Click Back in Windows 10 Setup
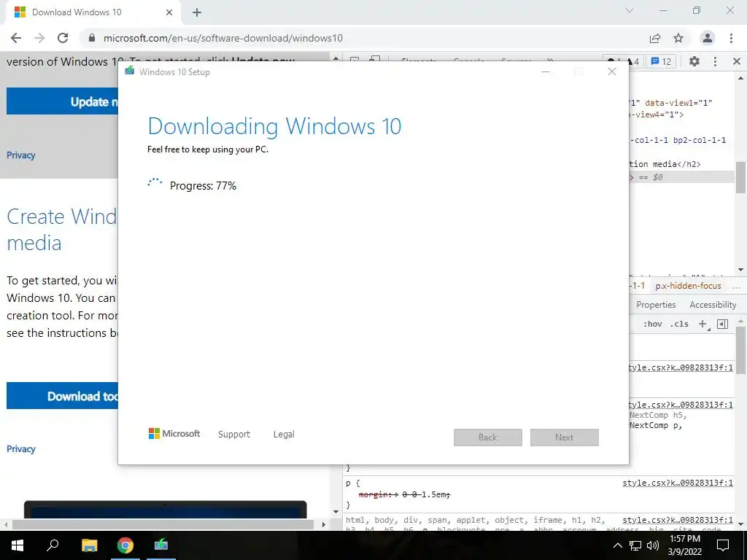 click(x=488, y=437)
